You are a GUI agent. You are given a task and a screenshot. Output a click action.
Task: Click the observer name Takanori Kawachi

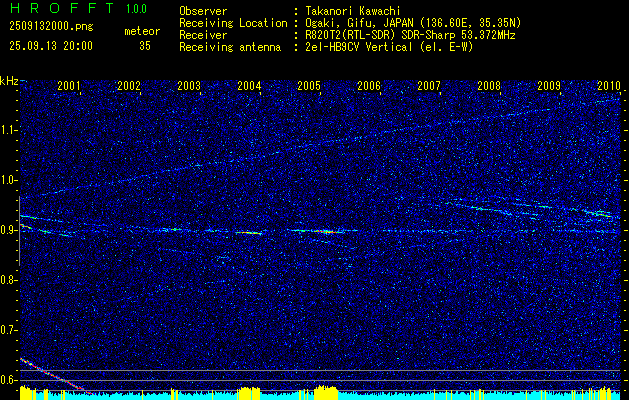[x=353, y=11]
